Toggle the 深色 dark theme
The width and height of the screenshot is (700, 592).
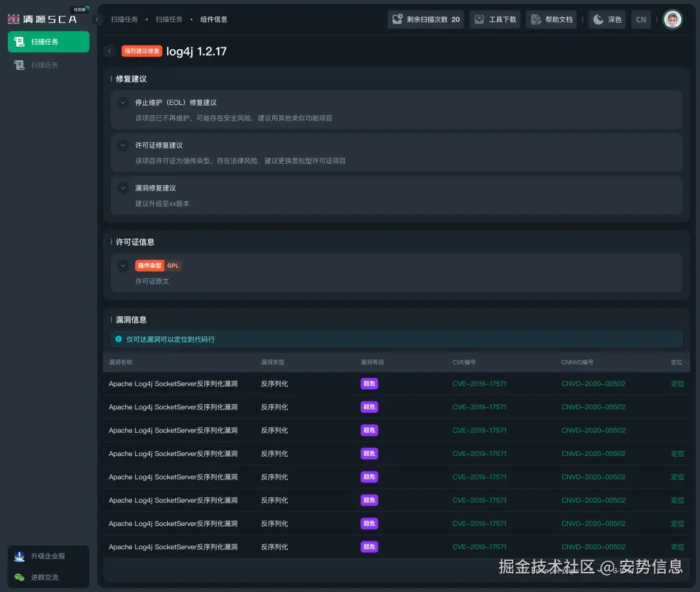[x=607, y=19]
